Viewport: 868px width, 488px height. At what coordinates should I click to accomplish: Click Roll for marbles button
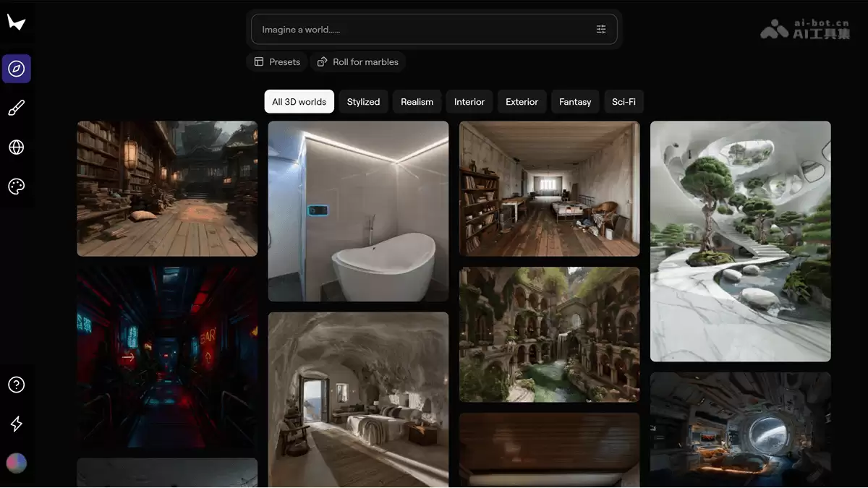tap(358, 62)
